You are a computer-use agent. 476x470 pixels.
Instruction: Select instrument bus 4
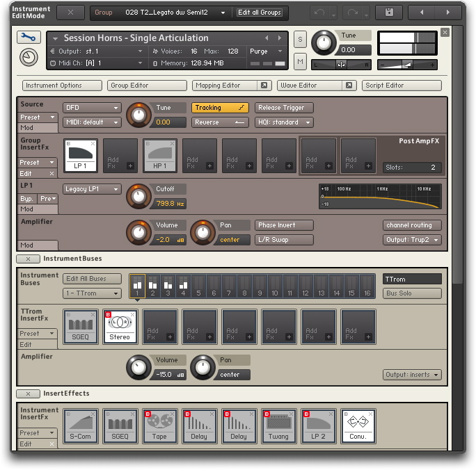[183, 286]
